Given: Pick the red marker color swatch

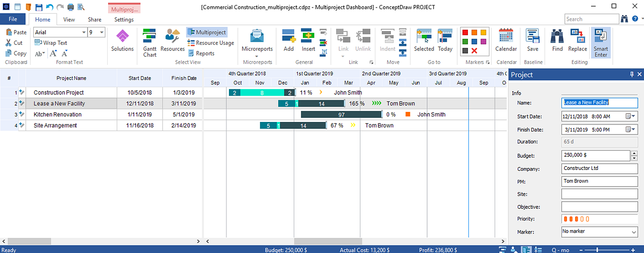Looking at the screenshot, I should pyautogui.click(x=465, y=32).
